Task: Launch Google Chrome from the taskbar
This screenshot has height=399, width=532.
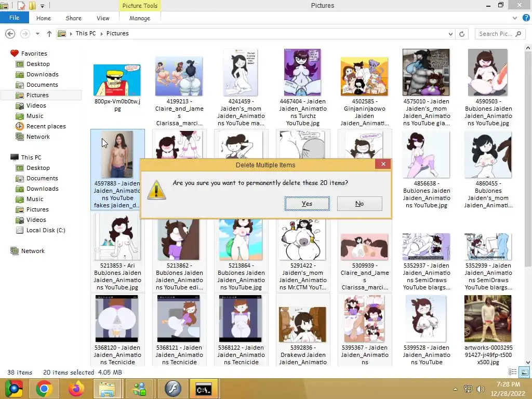Action: tap(44, 389)
